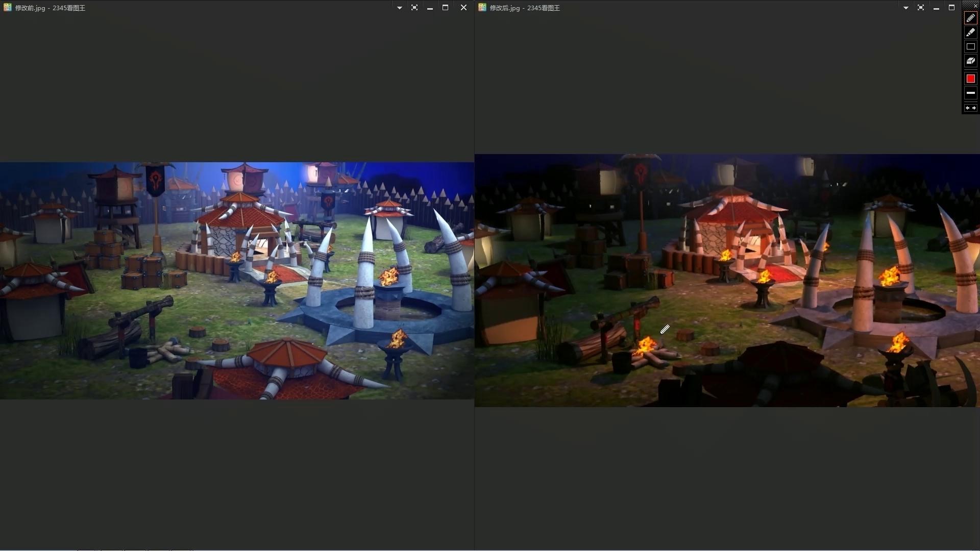
Task: Select the rectangle shape tool
Action: tap(970, 46)
